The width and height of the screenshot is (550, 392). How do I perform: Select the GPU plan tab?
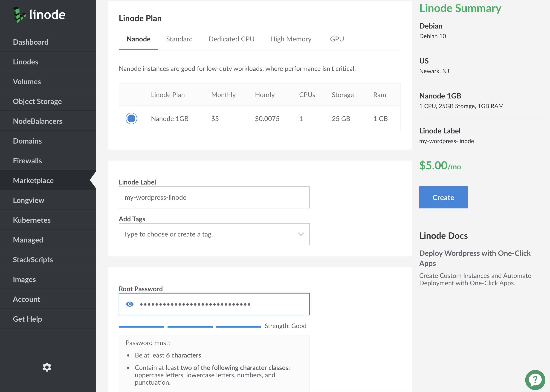pyautogui.click(x=337, y=39)
